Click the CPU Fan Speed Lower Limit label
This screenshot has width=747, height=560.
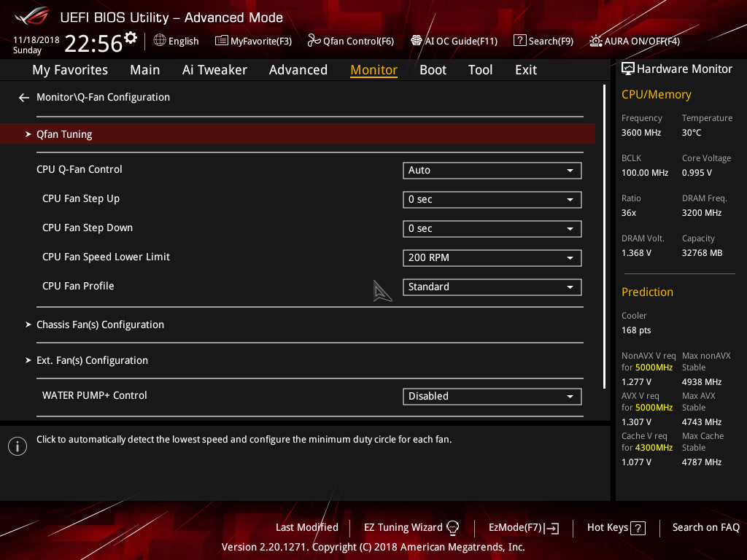(107, 257)
